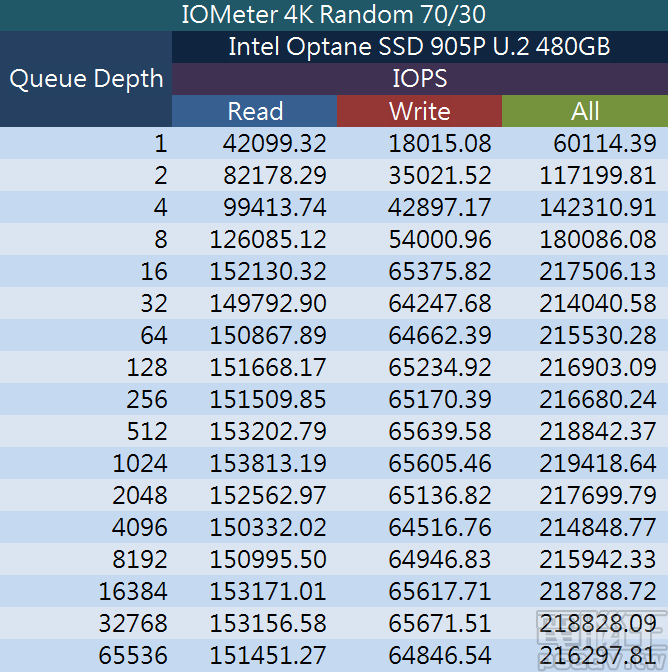Click the blue Read column header
668x672 pixels.
point(255,111)
